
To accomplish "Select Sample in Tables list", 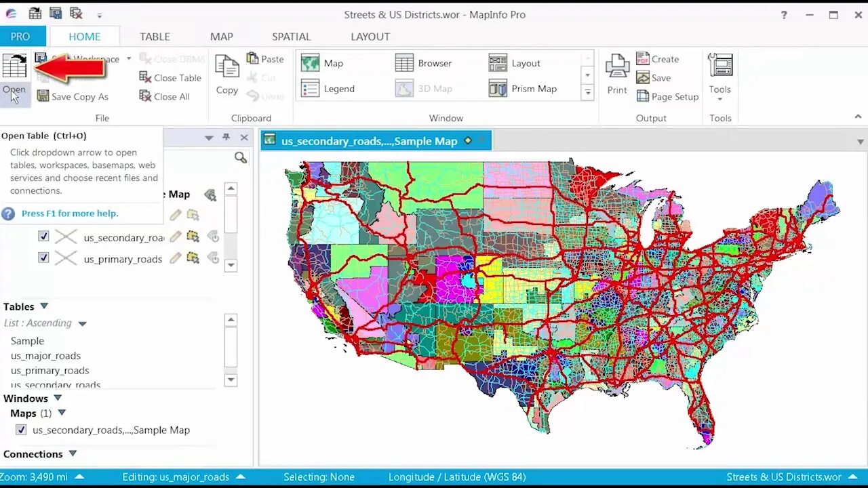I will 27,341.
